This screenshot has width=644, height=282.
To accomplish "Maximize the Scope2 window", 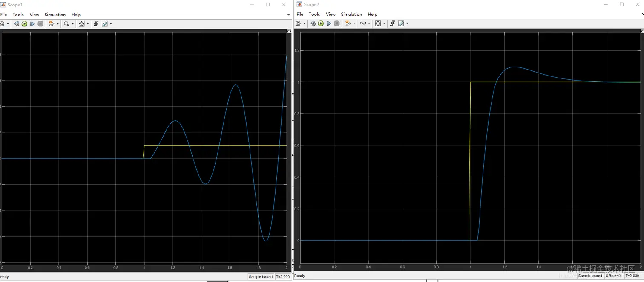I will [x=621, y=4].
